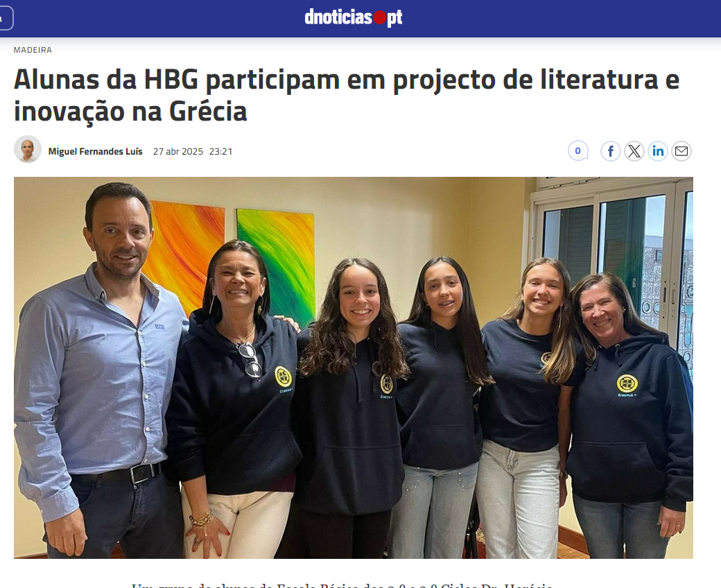The image size is (721, 588).
Task: Share article on X
Action: click(x=634, y=151)
